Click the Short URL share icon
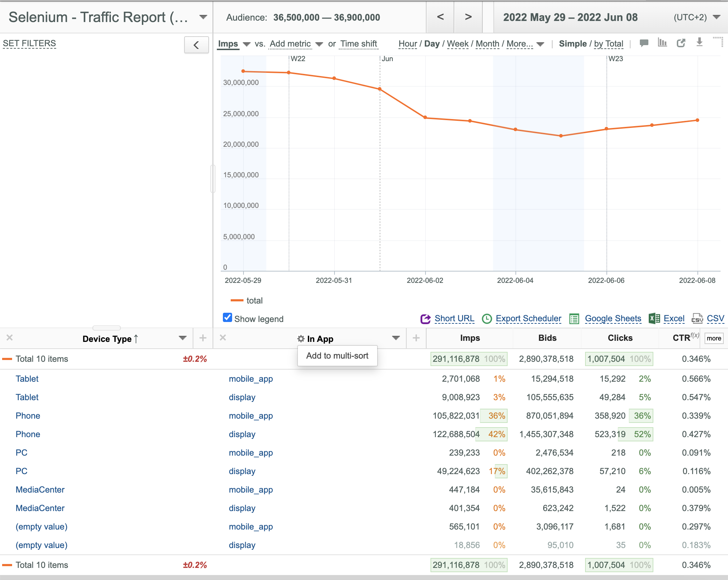 (425, 319)
